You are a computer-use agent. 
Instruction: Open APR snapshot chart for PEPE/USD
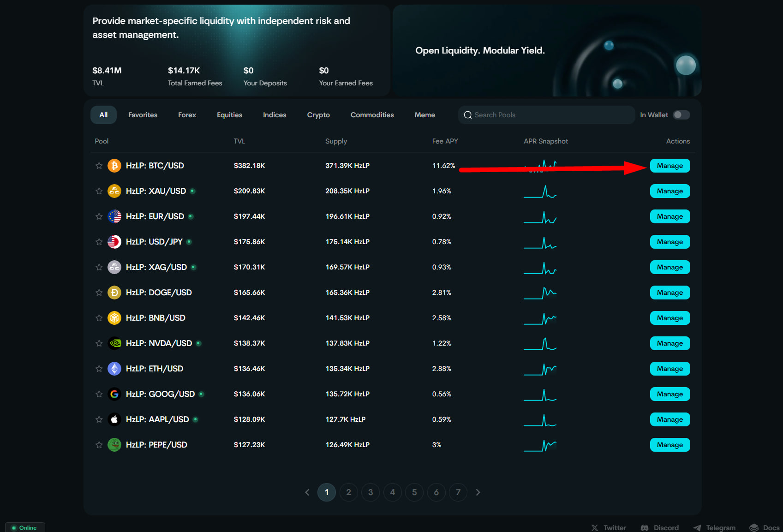tap(540, 445)
